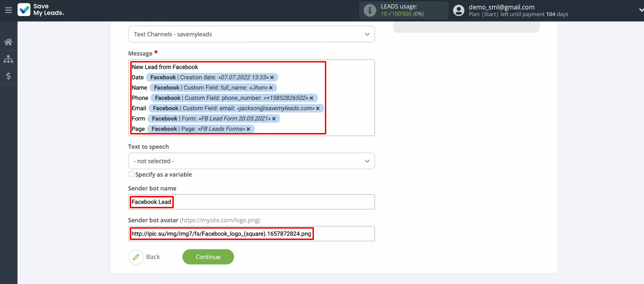Viewport: 644px width, 284px height.
Task: Click the Plan Start payment days text
Action: click(x=519, y=14)
